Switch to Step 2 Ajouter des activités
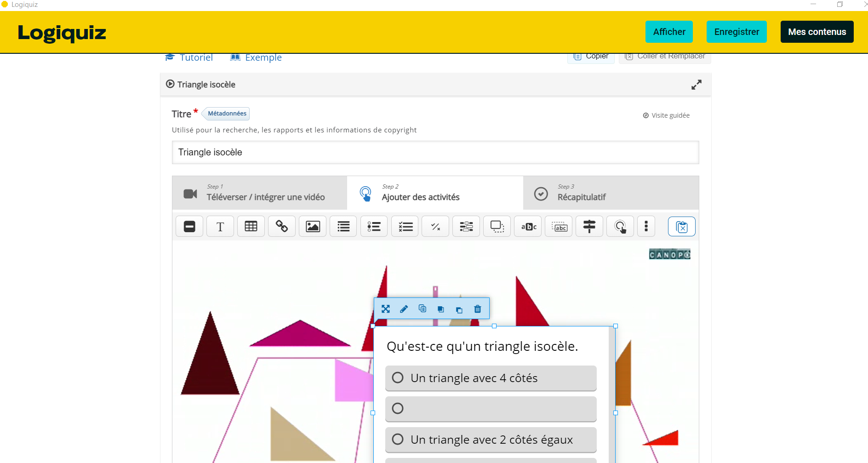 coord(435,193)
